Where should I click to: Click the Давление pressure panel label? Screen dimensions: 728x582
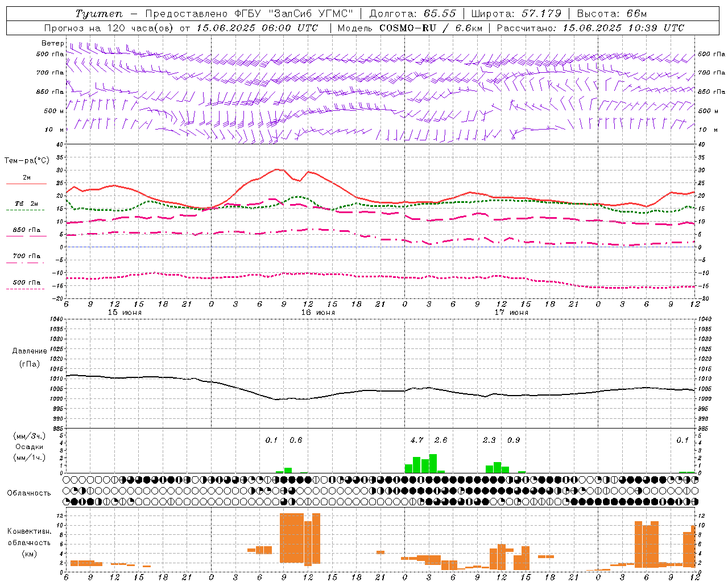(x=30, y=351)
